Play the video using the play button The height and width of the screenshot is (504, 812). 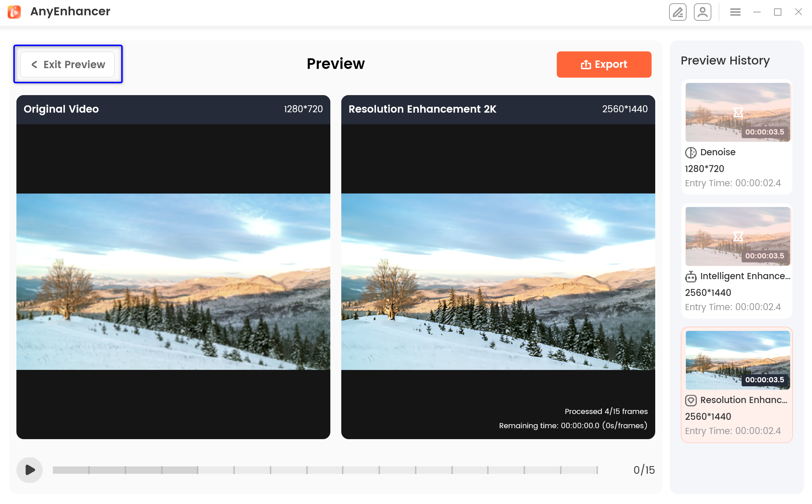point(30,470)
